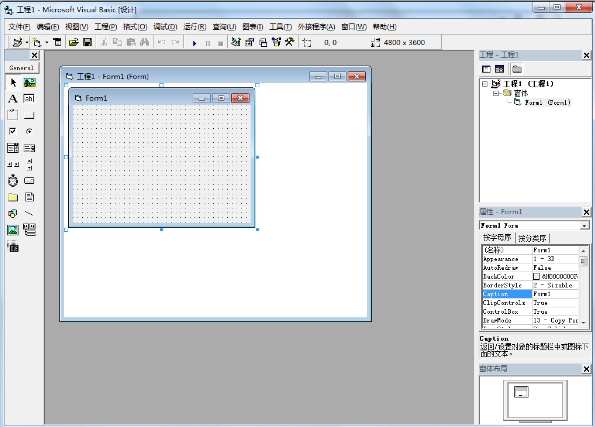This screenshot has width=595, height=427.
Task: Select the Data control tool
Action: point(29,230)
